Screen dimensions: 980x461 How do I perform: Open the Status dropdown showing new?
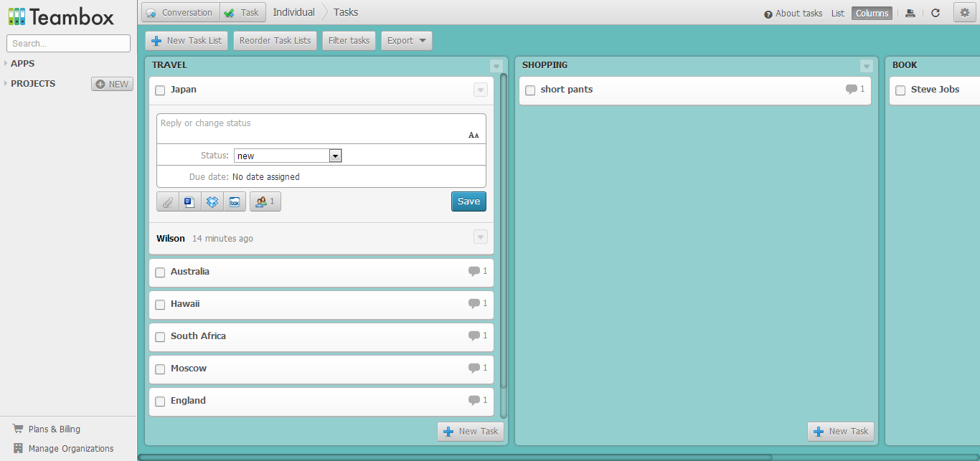288,156
